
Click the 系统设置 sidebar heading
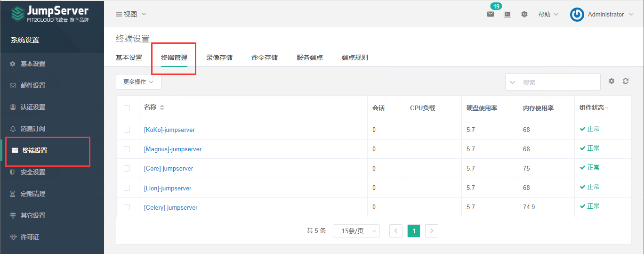coord(25,40)
